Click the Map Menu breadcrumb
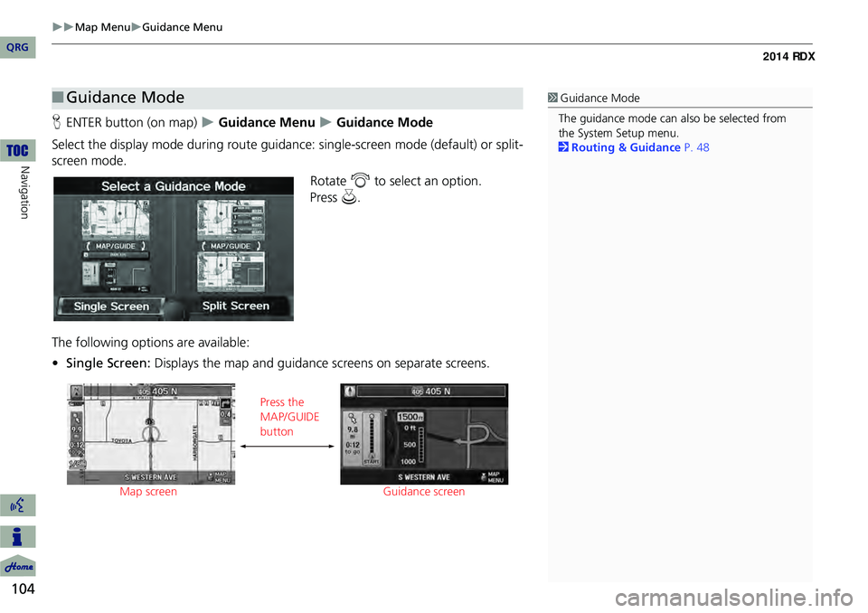Screen dimensions: 868x613 (102, 27)
